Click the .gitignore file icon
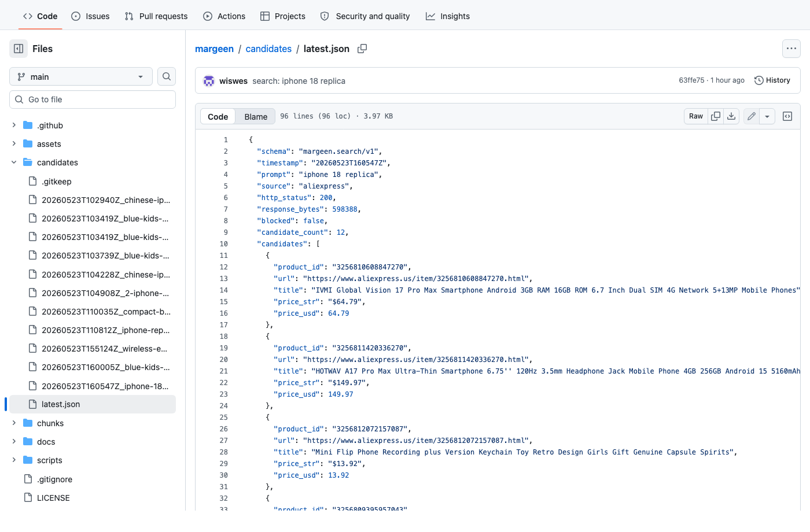 click(28, 479)
